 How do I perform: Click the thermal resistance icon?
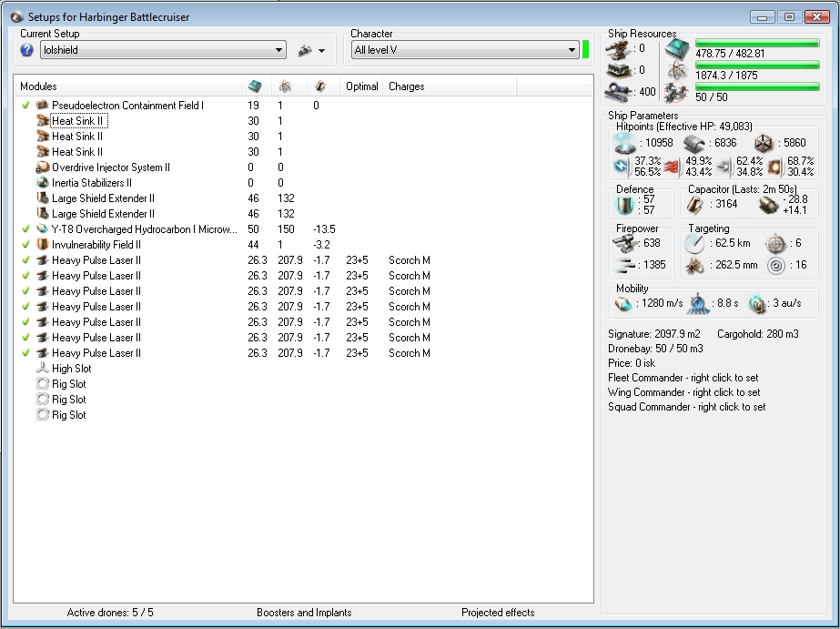673,167
